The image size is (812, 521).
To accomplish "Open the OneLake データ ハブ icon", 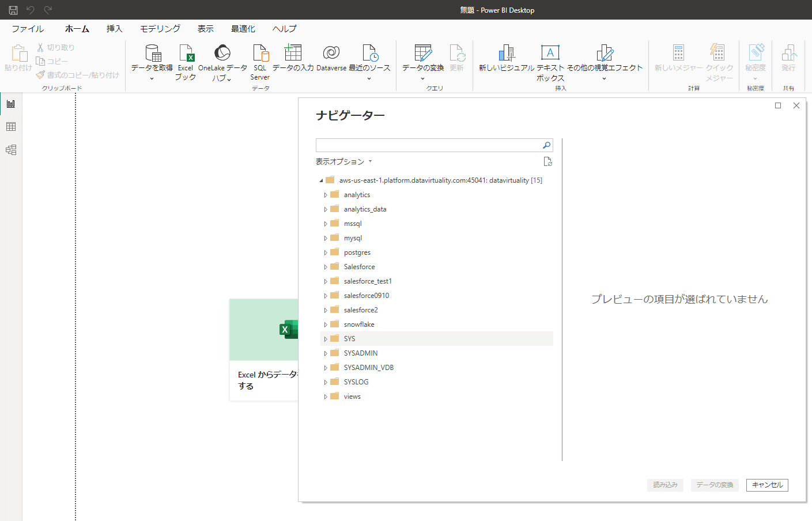I will click(222, 54).
